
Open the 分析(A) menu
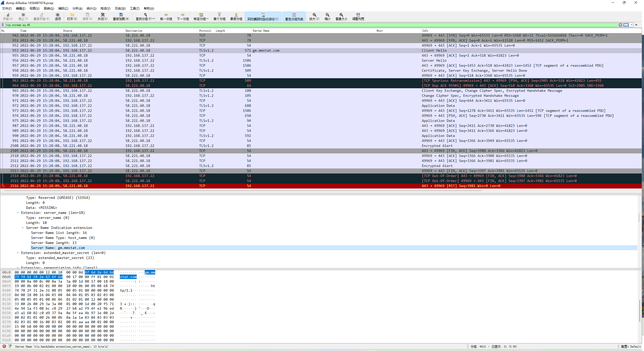click(x=77, y=9)
